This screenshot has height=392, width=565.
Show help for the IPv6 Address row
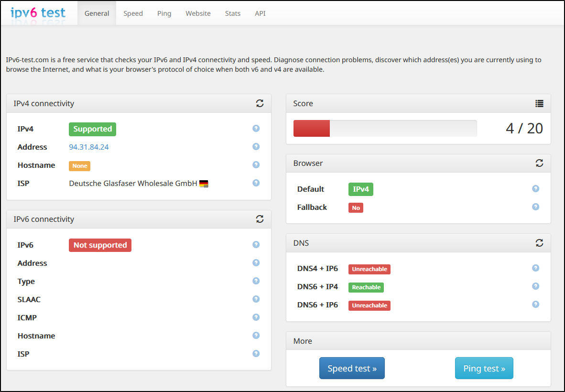coord(256,262)
